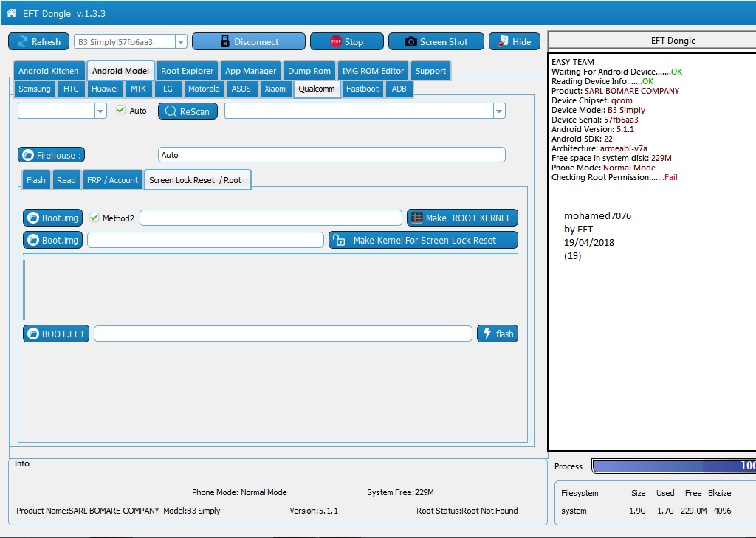Switch to Android Kitchen tab
The height and width of the screenshot is (538, 756).
tap(49, 71)
